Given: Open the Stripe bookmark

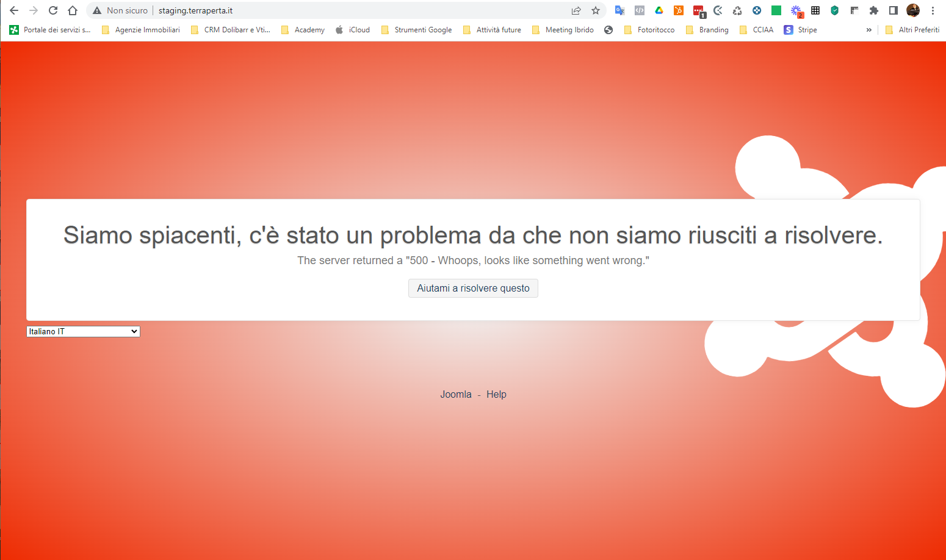Looking at the screenshot, I should click(801, 30).
